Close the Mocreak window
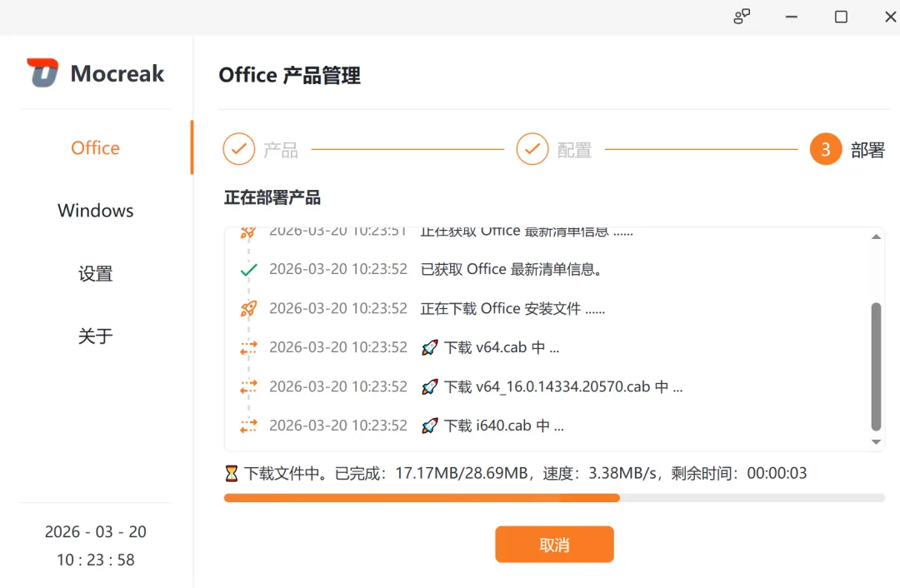Image resolution: width=900 pixels, height=588 pixels. 890,17
